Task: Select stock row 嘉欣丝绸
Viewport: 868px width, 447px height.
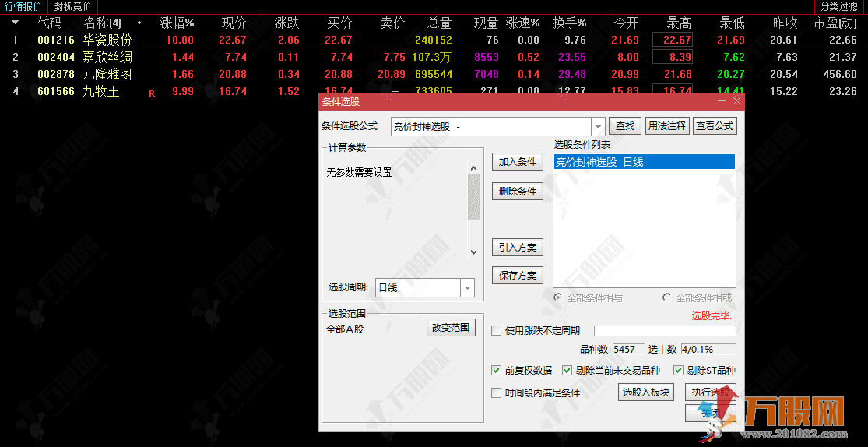Action: pos(434,57)
